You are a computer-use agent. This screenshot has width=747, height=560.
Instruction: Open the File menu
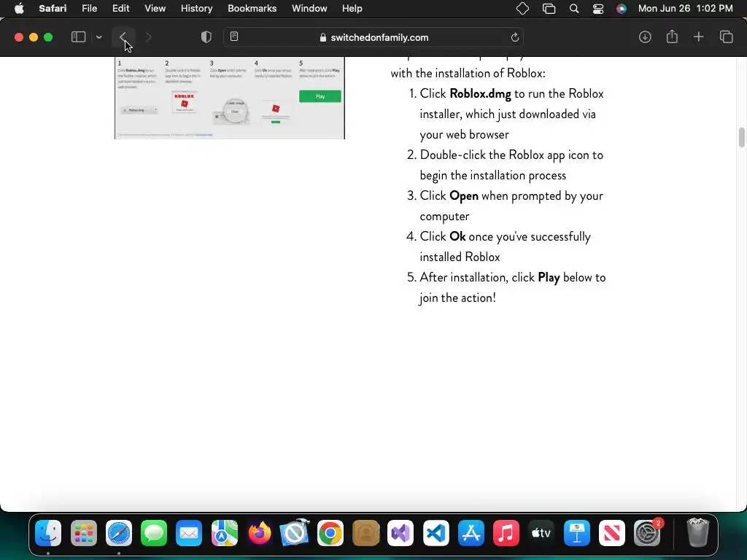pos(89,9)
